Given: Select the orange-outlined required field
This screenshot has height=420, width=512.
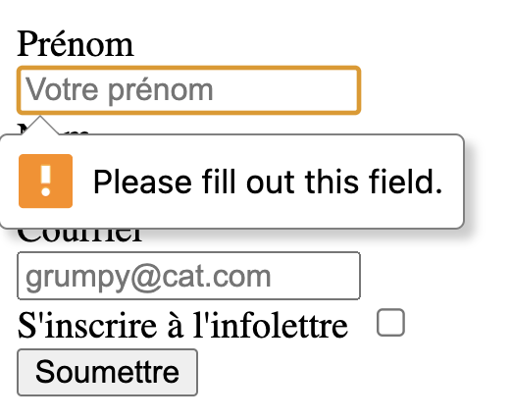Looking at the screenshot, I should point(188,90).
